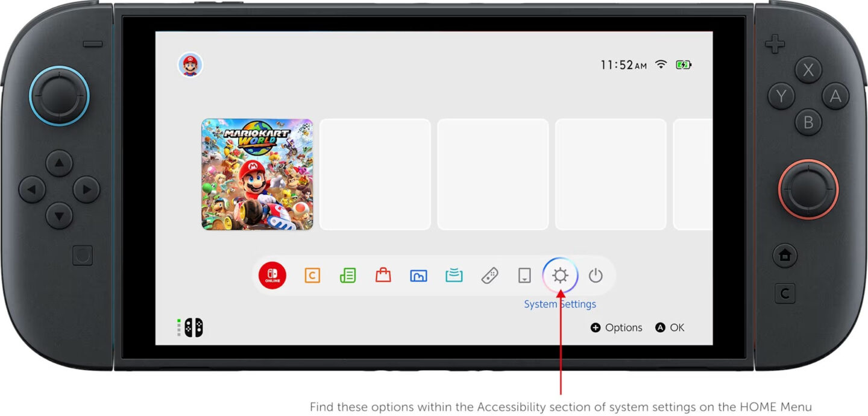Launch GameChat from the HOME menu
This screenshot has height=416, width=868.
[312, 276]
